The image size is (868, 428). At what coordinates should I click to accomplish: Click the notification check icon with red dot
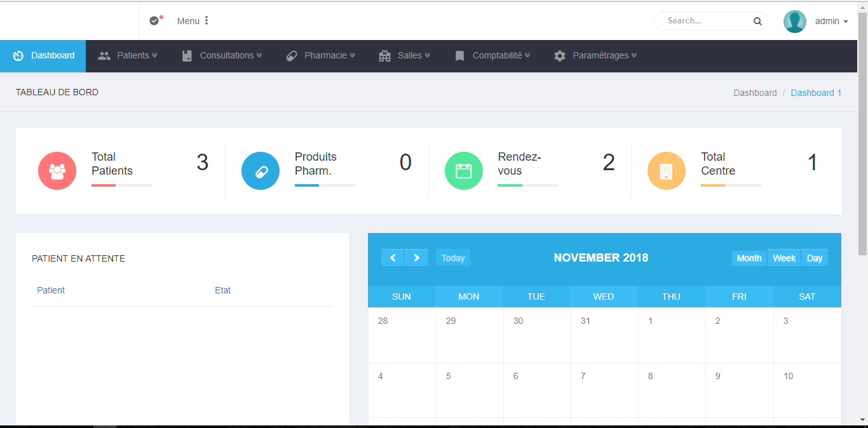pos(154,21)
